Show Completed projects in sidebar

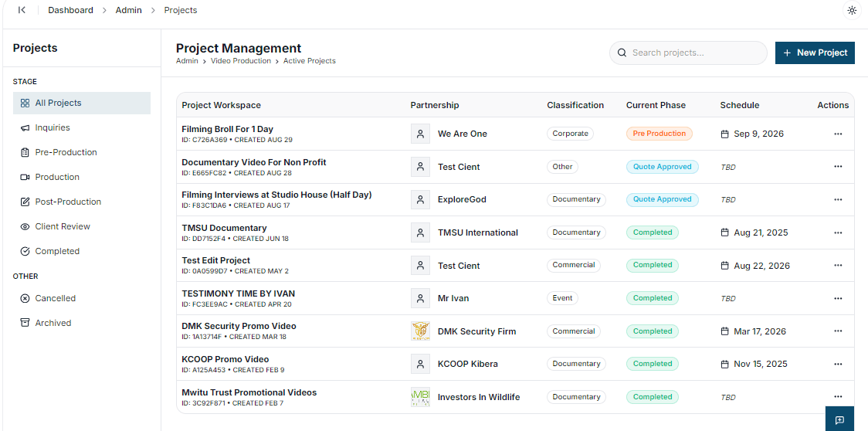coord(81,251)
